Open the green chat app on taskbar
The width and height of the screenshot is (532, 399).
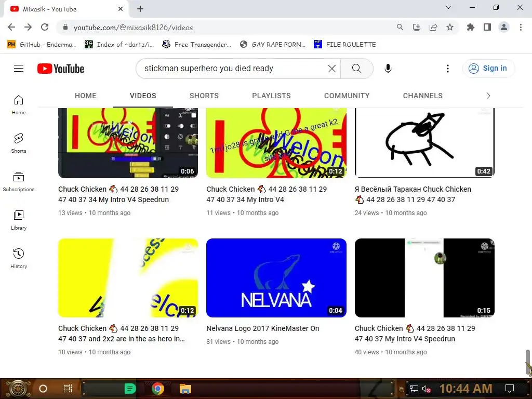click(130, 389)
